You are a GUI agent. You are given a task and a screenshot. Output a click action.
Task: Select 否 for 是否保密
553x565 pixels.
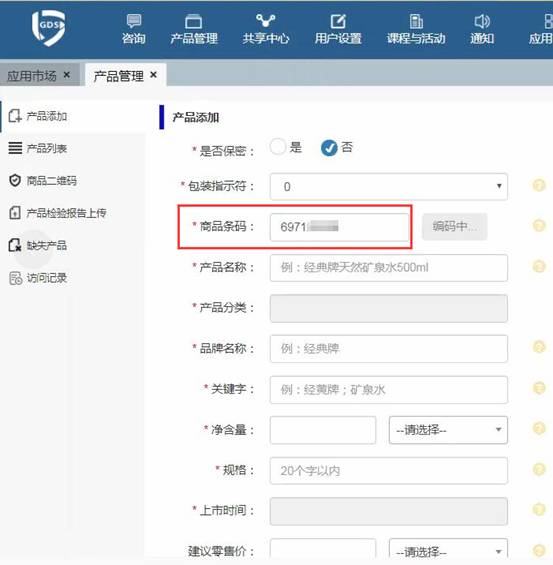(x=329, y=148)
